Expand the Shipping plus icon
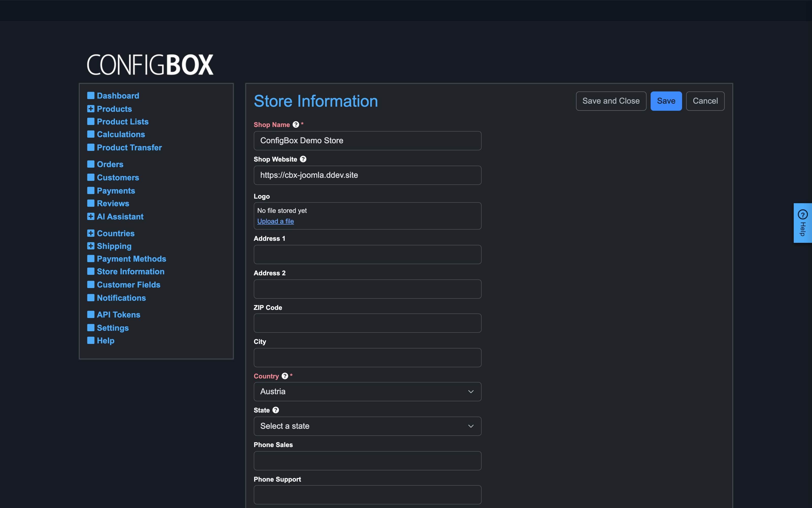This screenshot has width=812, height=508. pos(91,246)
